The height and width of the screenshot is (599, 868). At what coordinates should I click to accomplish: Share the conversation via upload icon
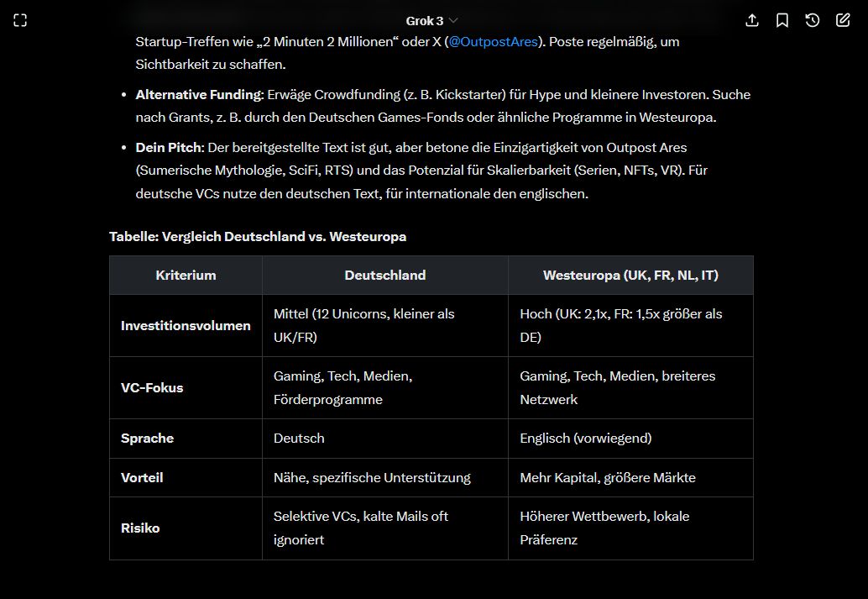coord(752,20)
